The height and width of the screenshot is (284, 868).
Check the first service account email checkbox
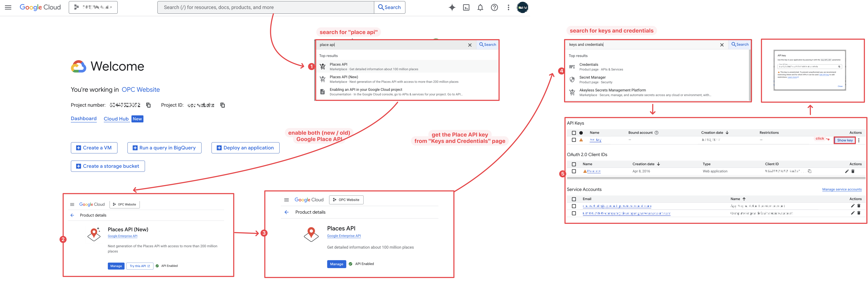click(x=574, y=206)
